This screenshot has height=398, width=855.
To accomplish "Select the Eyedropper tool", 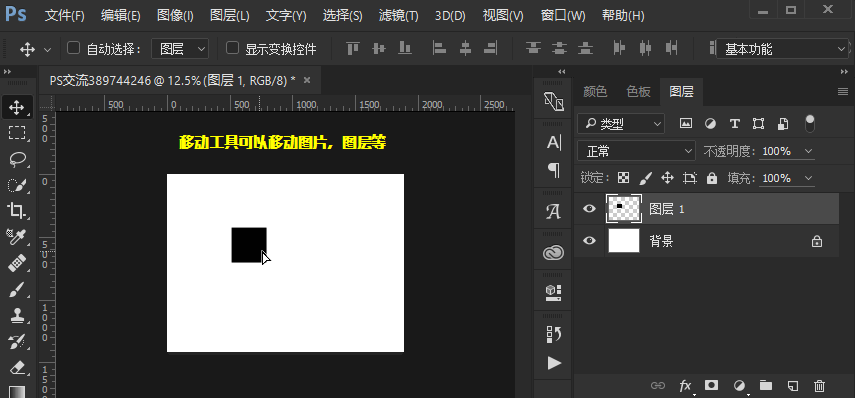I will click(17, 237).
